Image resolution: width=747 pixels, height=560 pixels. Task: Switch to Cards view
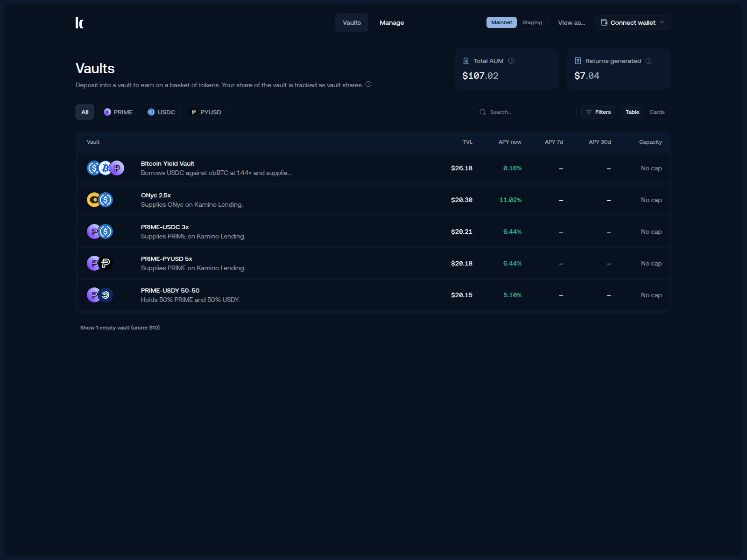click(657, 112)
